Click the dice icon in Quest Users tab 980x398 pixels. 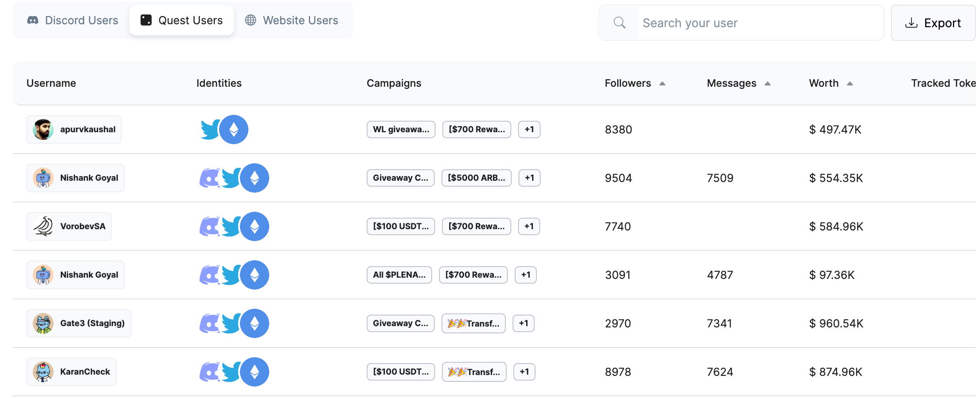(x=146, y=20)
